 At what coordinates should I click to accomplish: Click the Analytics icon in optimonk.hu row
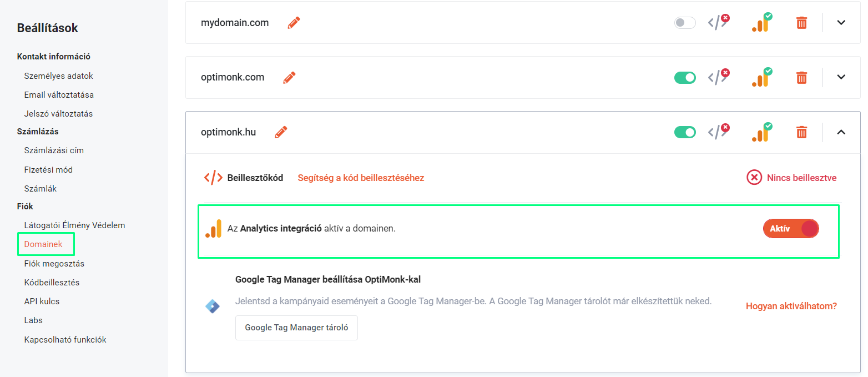[x=762, y=132]
